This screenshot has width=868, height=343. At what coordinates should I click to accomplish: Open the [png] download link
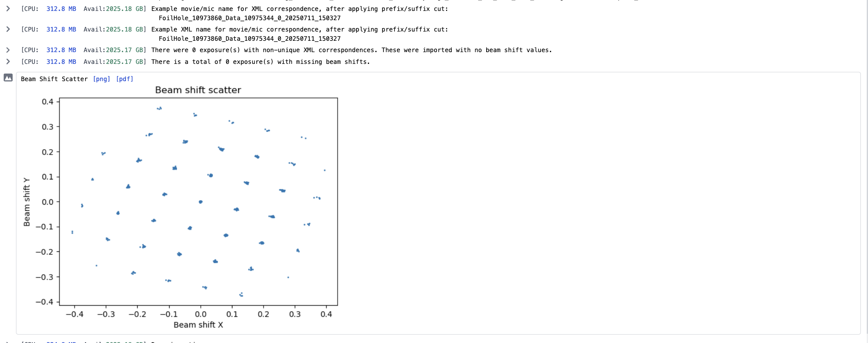tap(101, 79)
